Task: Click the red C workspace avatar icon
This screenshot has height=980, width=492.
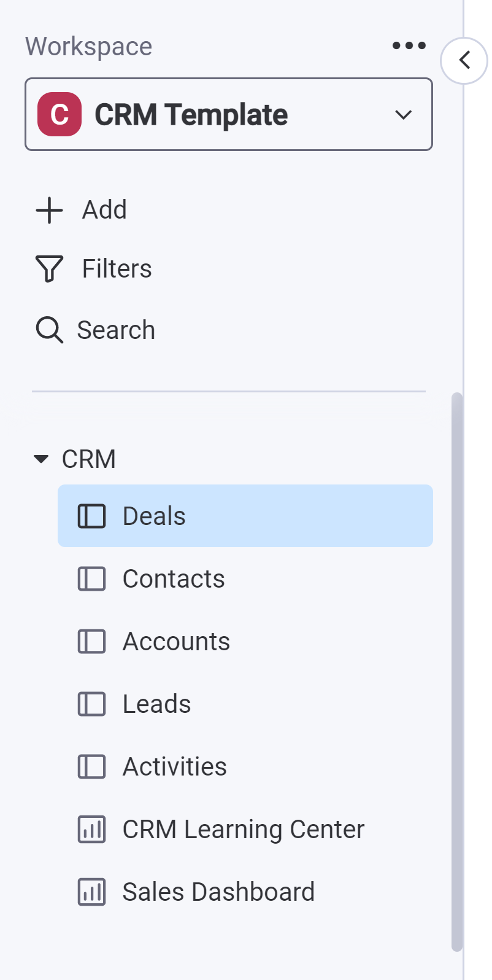Action: click(60, 114)
